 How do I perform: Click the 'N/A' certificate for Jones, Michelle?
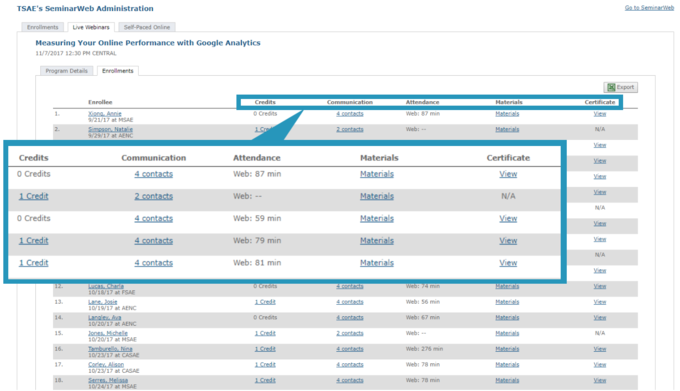click(600, 333)
